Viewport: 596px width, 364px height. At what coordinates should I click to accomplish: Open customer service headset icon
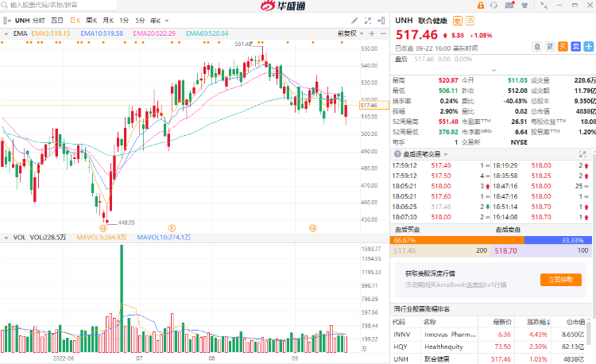point(493,5)
